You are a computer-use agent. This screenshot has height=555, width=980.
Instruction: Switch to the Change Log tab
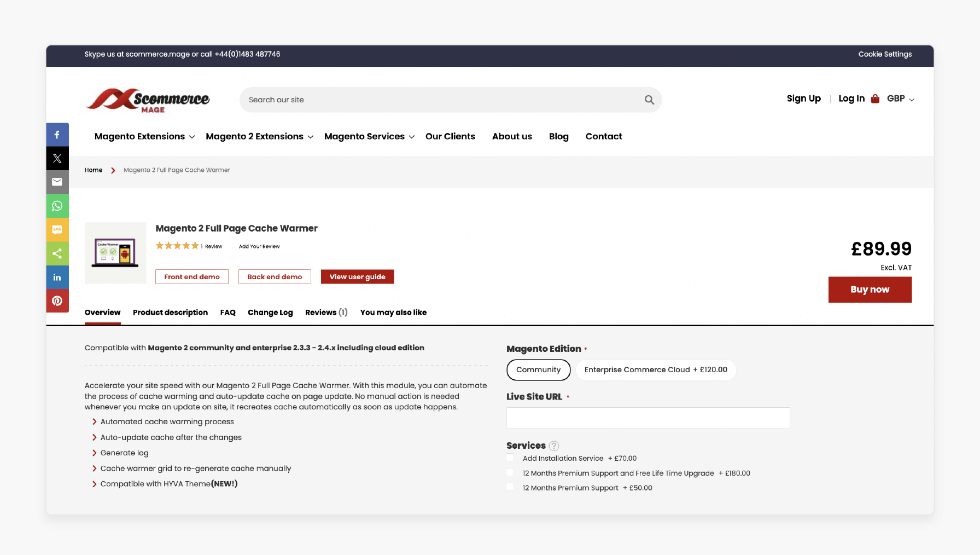270,313
